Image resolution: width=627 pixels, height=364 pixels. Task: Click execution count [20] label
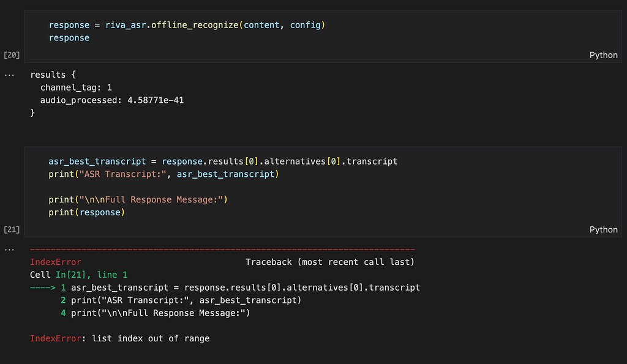12,55
